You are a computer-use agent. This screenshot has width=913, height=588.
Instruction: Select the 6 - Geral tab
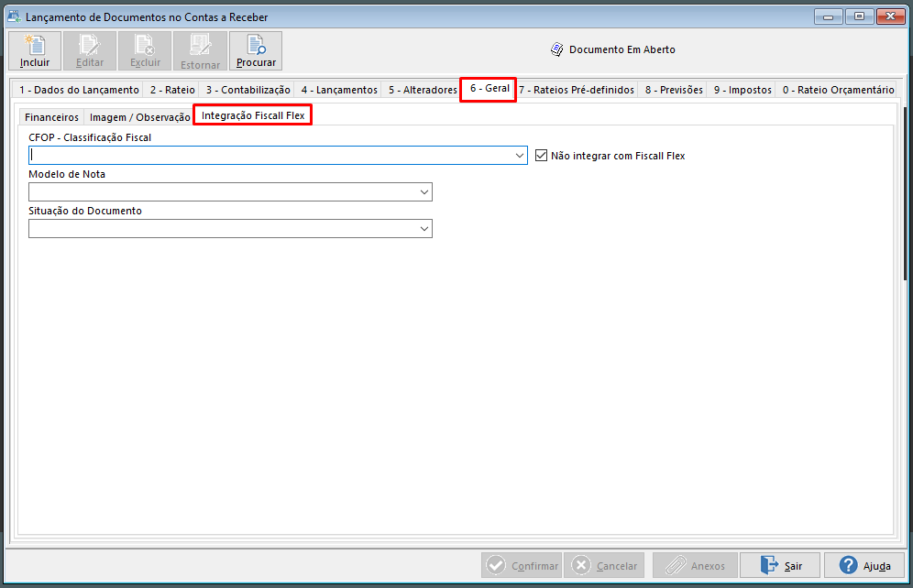click(489, 89)
